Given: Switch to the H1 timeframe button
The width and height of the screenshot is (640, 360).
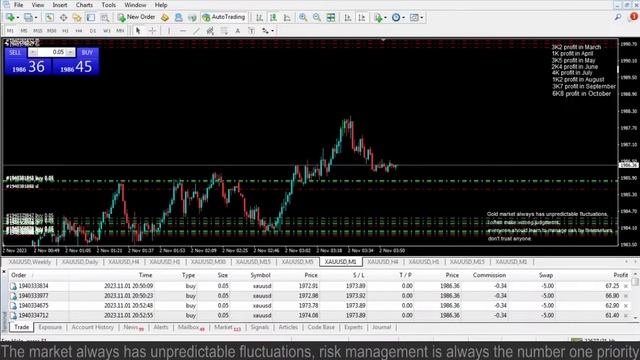Looking at the screenshot, I should (x=65, y=31).
